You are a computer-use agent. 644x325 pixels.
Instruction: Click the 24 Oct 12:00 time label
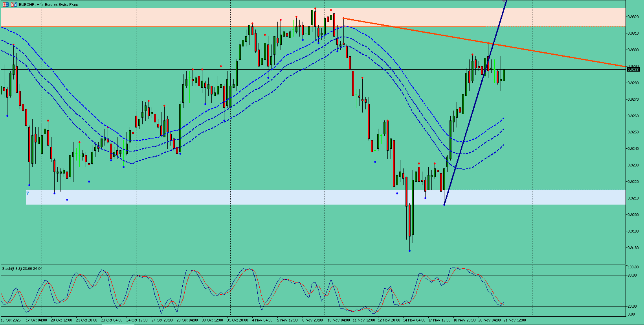coord(137,320)
